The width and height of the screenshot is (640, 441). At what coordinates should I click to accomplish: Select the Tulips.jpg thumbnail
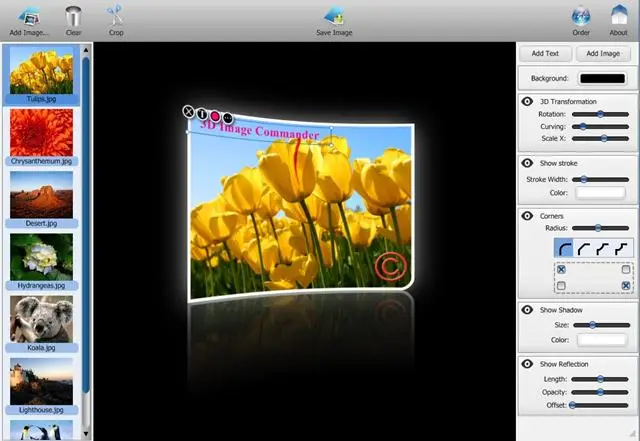(x=41, y=70)
